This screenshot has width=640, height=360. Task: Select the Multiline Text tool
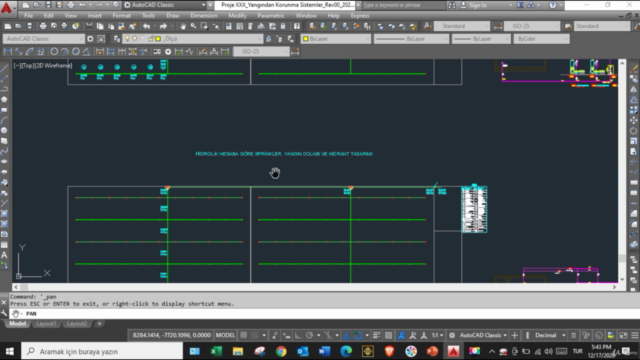[4, 255]
